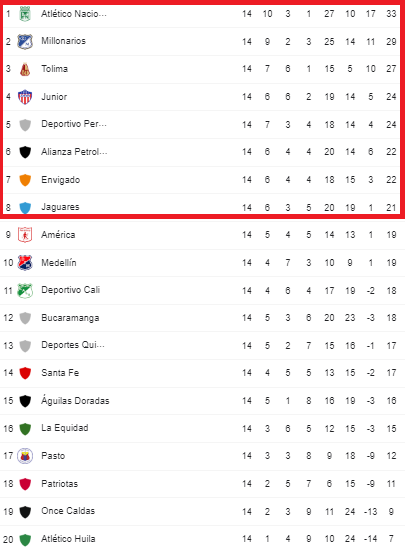Select the América red crest icon
The height and width of the screenshot is (551, 405).
coord(25,235)
